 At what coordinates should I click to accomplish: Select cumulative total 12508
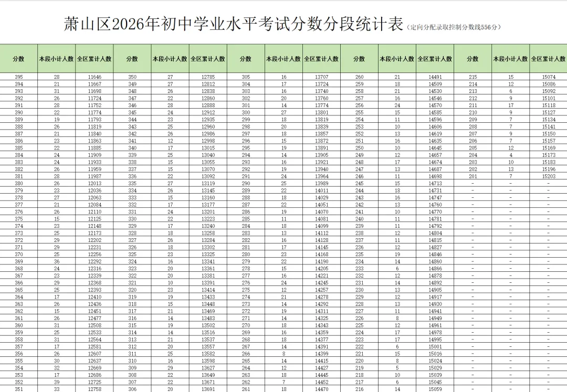point(94,325)
